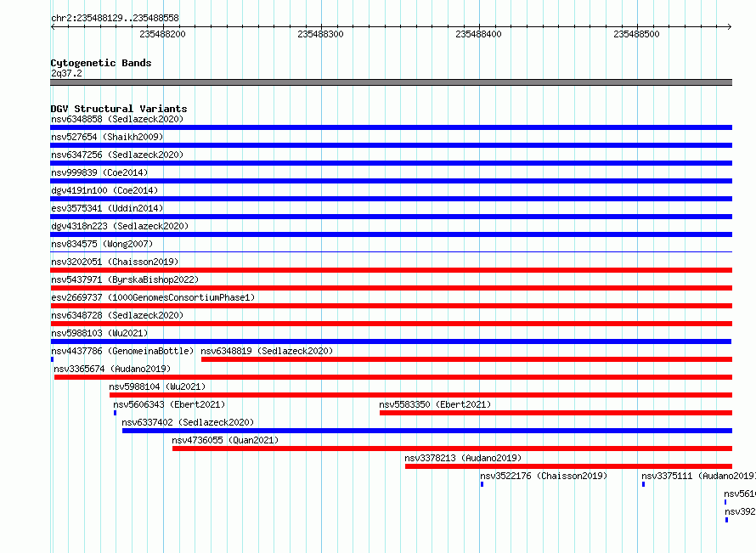The image size is (756, 553).
Task: Open the nsv999839 (Coe2014) variant
Action: pyautogui.click(x=99, y=172)
